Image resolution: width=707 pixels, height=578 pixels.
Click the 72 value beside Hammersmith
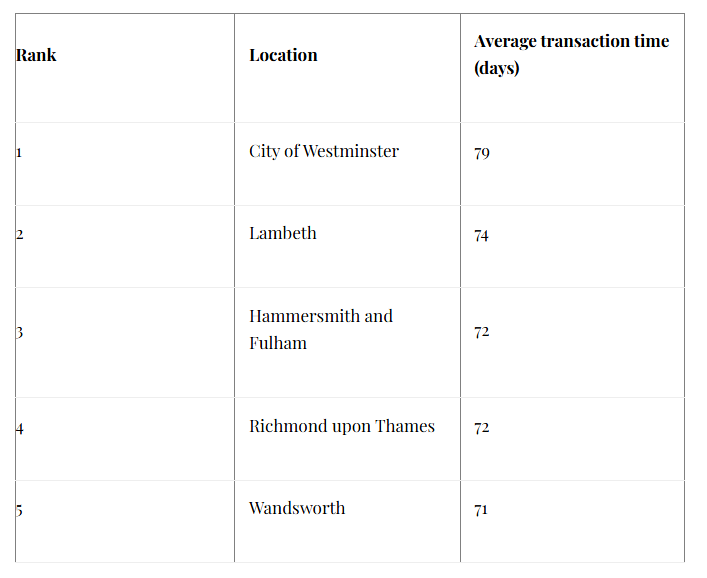coord(482,332)
